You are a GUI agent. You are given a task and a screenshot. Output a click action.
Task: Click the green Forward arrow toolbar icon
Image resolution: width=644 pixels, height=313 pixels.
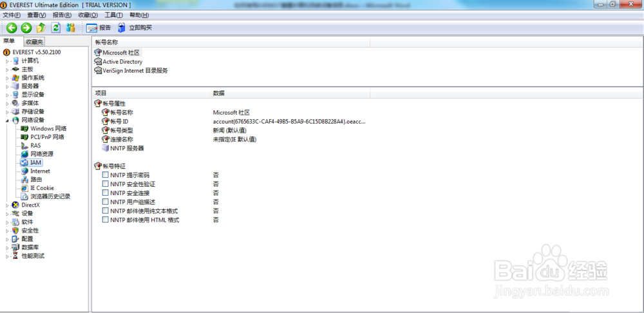click(26, 28)
